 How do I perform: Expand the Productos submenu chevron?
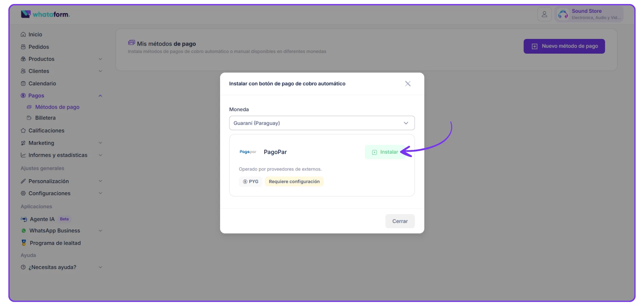coord(100,59)
